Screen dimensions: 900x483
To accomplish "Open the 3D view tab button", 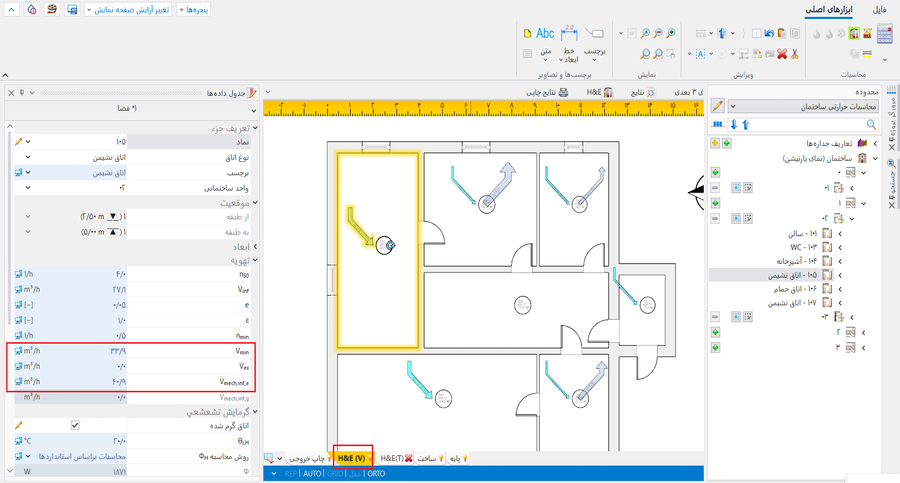I will point(686,92).
